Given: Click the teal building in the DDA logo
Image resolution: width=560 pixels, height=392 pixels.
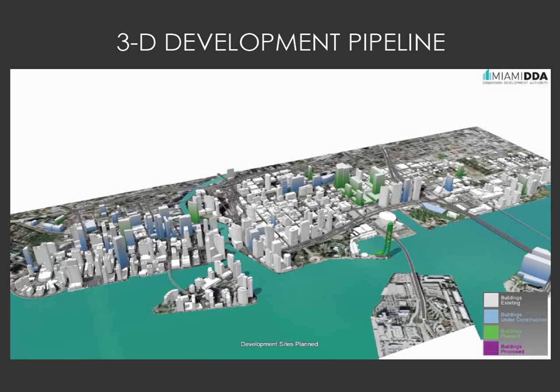Looking at the screenshot, I should pos(487,75).
